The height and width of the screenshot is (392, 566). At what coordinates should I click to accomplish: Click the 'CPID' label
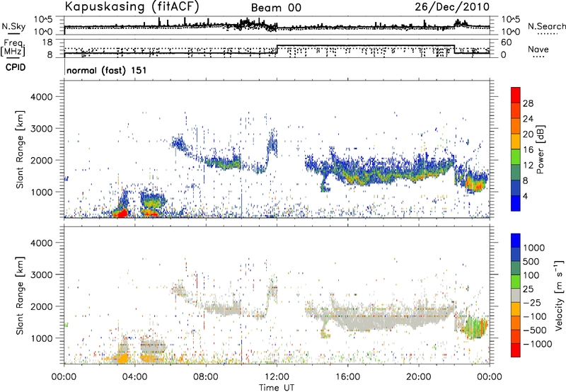tap(16, 67)
